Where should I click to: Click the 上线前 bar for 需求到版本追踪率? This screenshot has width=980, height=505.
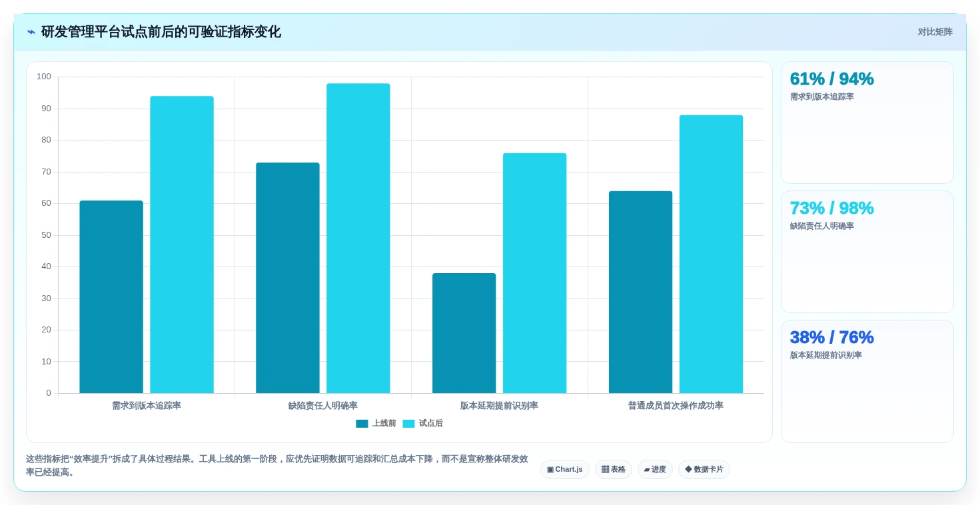pyautogui.click(x=111, y=297)
